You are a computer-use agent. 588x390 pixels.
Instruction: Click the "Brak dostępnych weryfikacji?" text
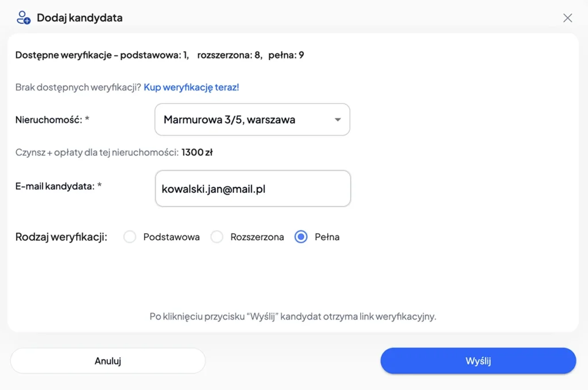point(78,87)
